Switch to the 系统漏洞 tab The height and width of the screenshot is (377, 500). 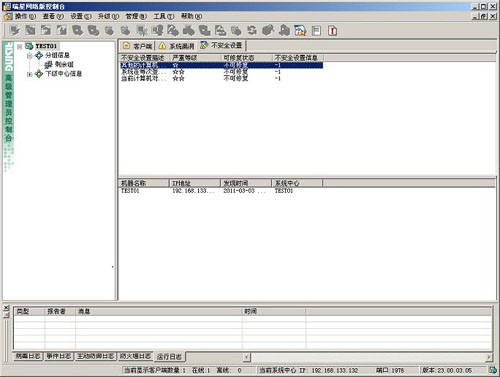176,46
